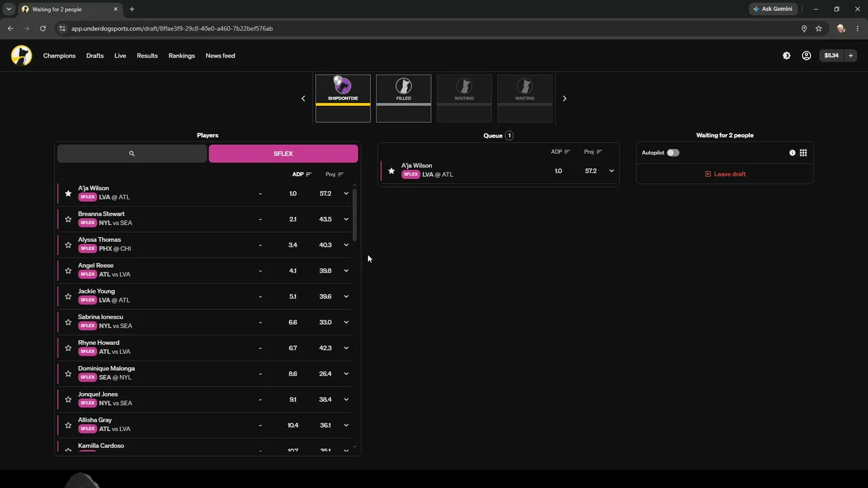Expand Sabrina Ionescu player details
Viewport: 868px width, 488px height.
pos(346,322)
